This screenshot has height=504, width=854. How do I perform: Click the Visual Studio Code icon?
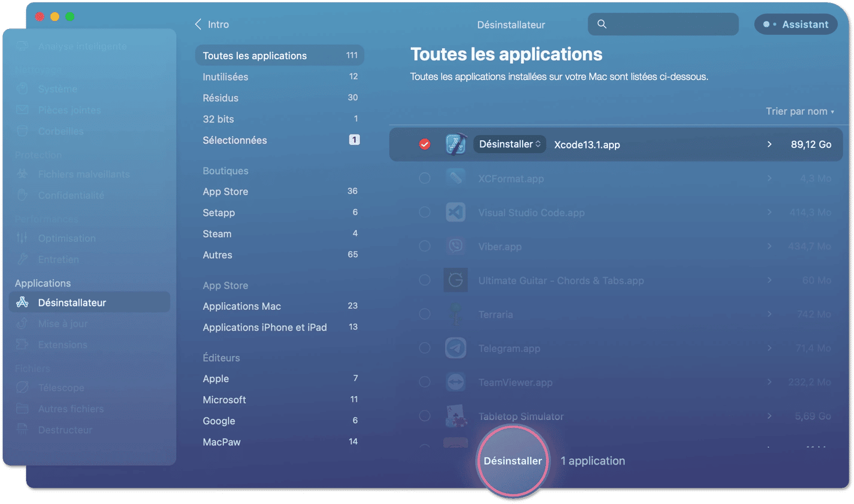tap(455, 212)
